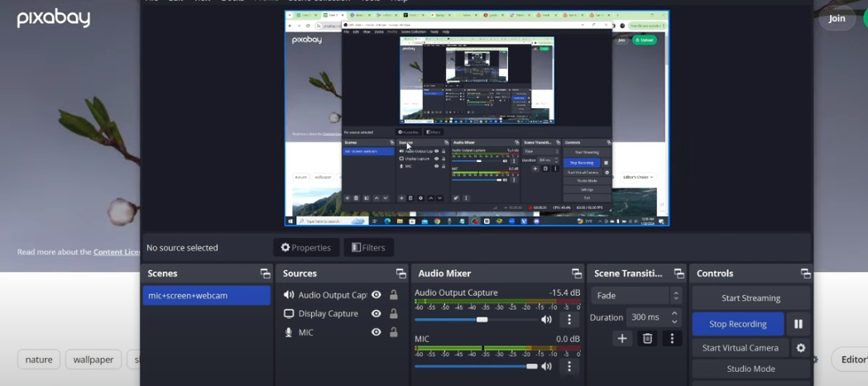Open scene transition properties three-dot menu
Screen dimensions: 868x386
[x=672, y=338]
